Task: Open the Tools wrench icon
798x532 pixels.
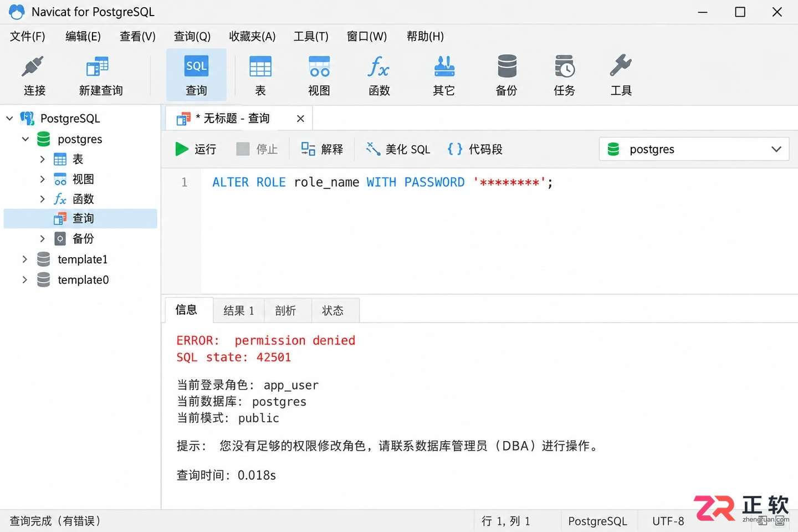Action: [x=621, y=66]
